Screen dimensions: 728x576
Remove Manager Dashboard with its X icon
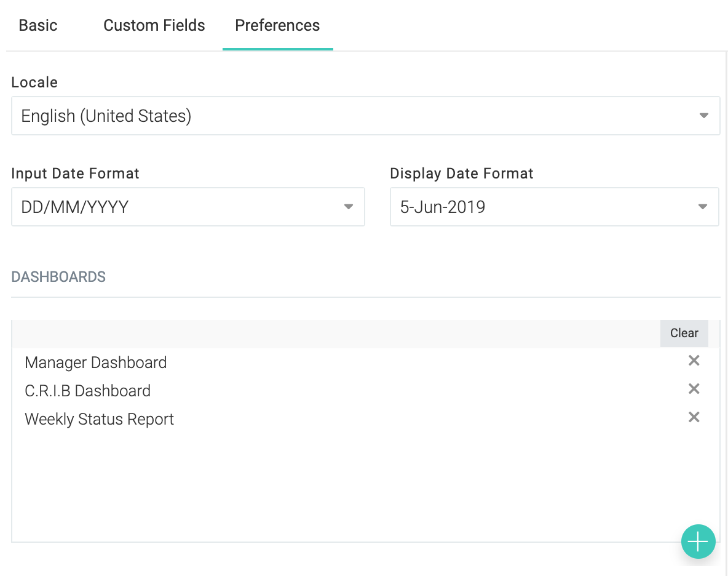(x=694, y=361)
